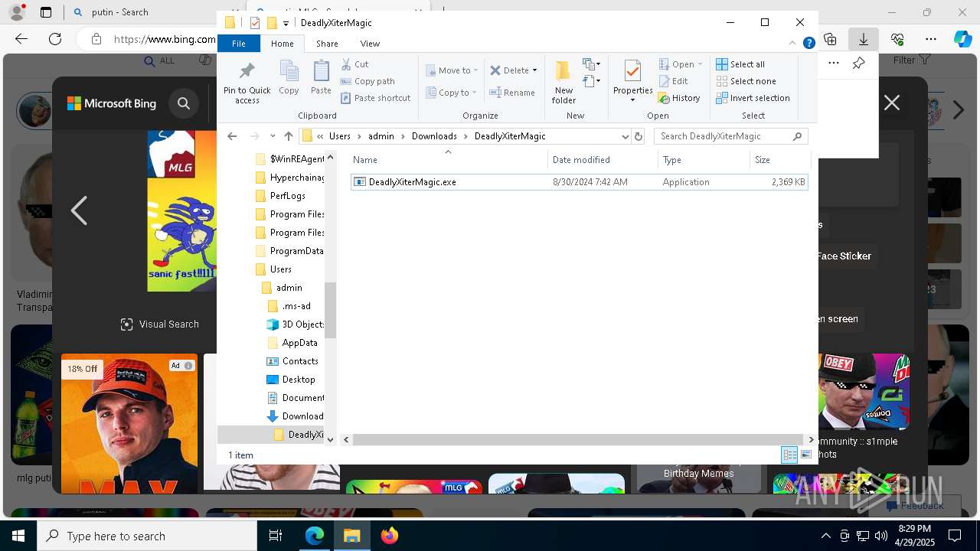
Task: Create a New folder
Action: [x=563, y=83]
